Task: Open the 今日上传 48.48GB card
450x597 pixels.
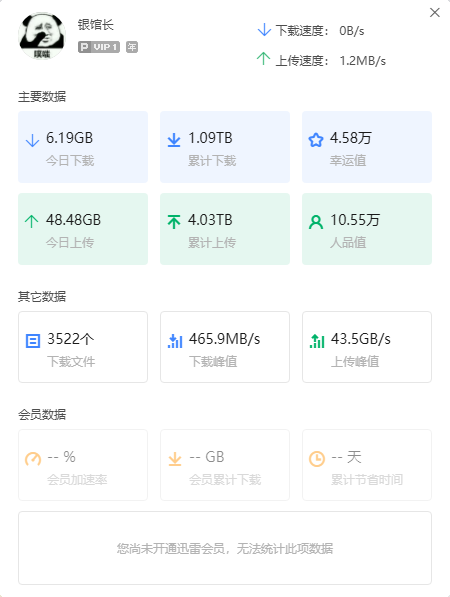Action: [83, 229]
